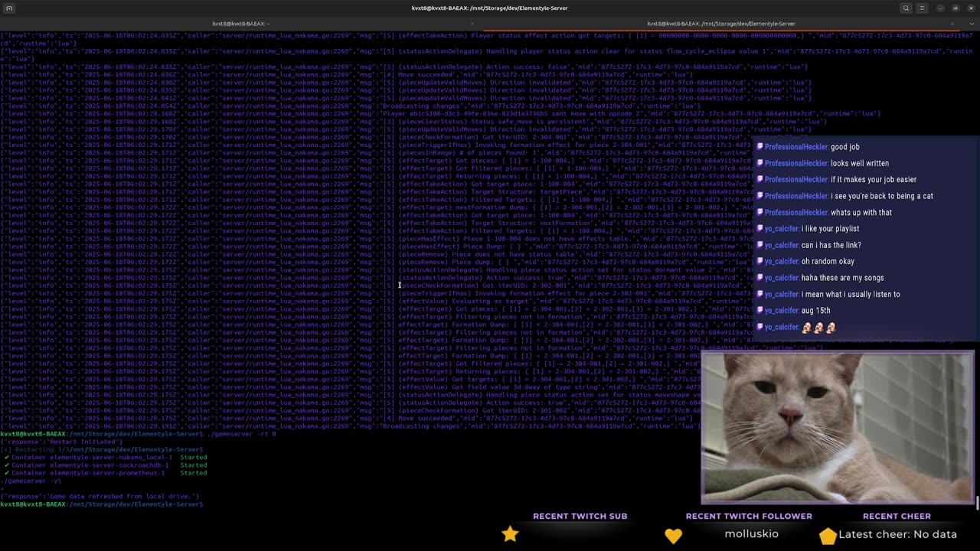This screenshot has height=551, width=980.
Task: Click follower name 'molluskio'
Action: click(x=751, y=534)
